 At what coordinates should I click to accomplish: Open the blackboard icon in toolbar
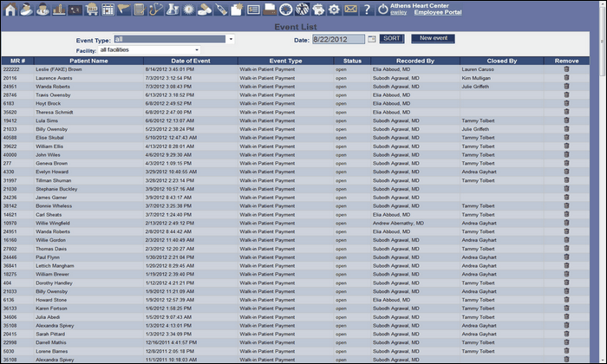75,10
